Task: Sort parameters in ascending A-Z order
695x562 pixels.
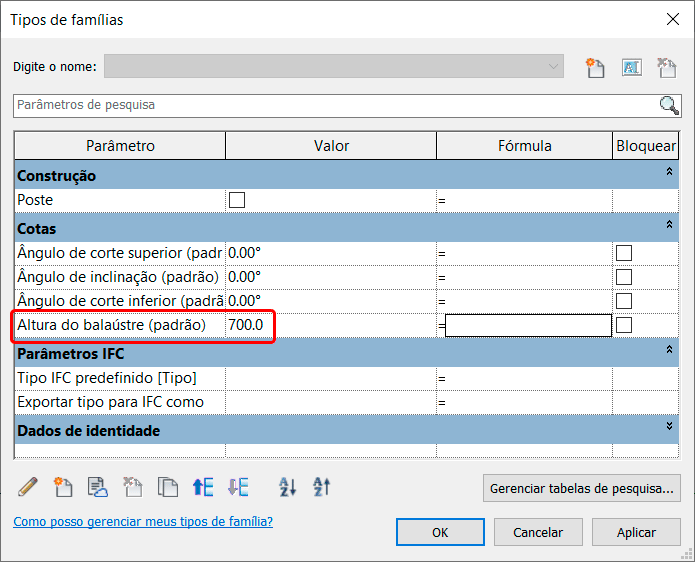Action: (288, 487)
